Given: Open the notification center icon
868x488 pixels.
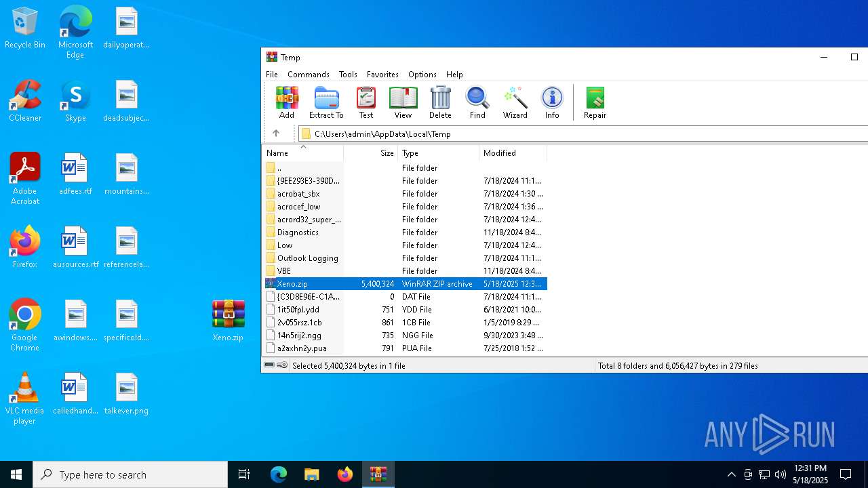Looking at the screenshot, I should point(846,474).
